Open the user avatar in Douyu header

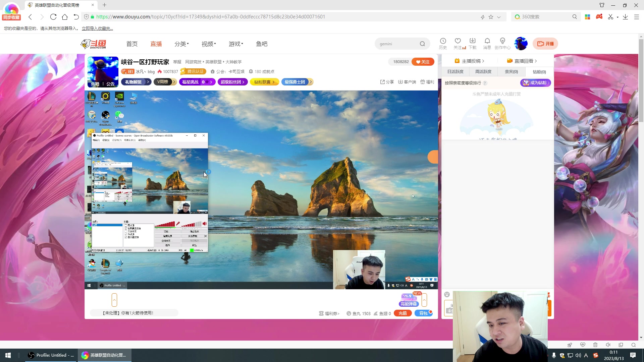[x=521, y=44]
